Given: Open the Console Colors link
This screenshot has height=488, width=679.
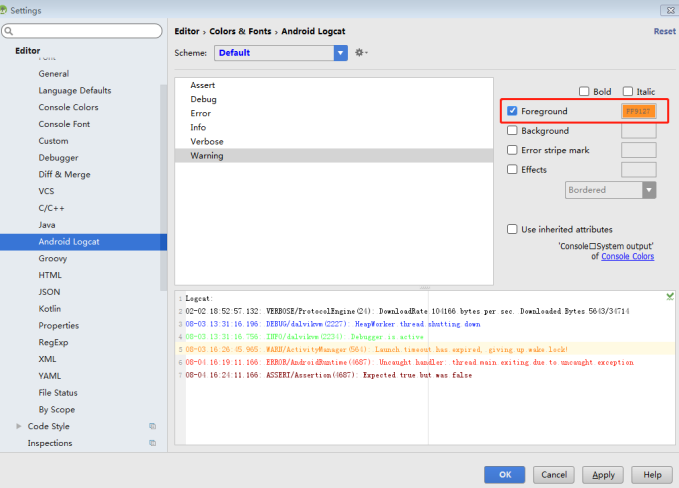Looking at the screenshot, I should (x=627, y=256).
